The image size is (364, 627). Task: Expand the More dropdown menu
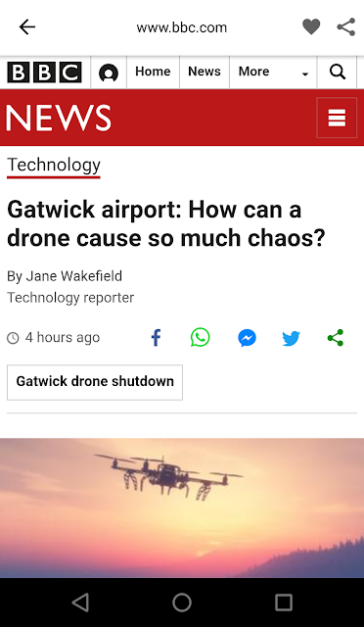pyautogui.click(x=273, y=72)
